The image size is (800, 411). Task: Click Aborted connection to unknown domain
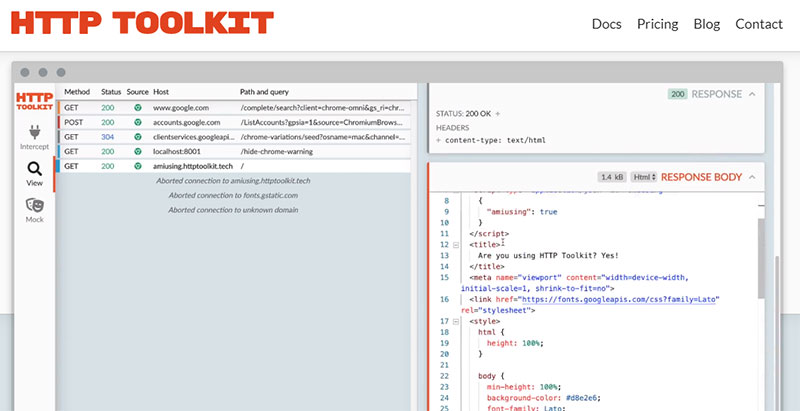coord(233,210)
